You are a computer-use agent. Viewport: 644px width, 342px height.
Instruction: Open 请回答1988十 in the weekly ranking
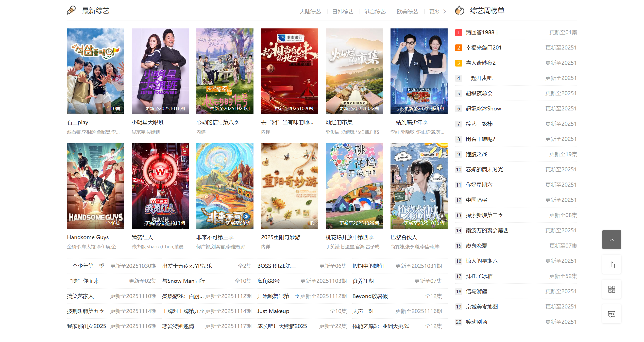[482, 32]
